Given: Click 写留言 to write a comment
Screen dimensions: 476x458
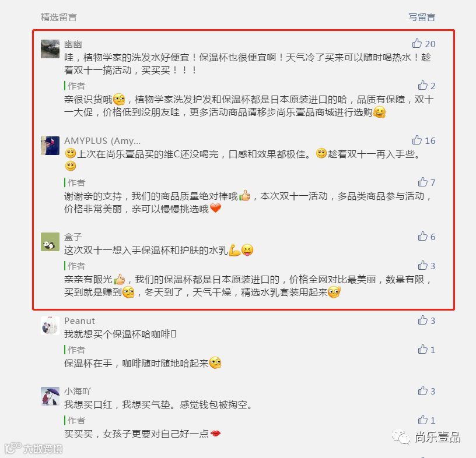Looking at the screenshot, I should coord(422,17).
